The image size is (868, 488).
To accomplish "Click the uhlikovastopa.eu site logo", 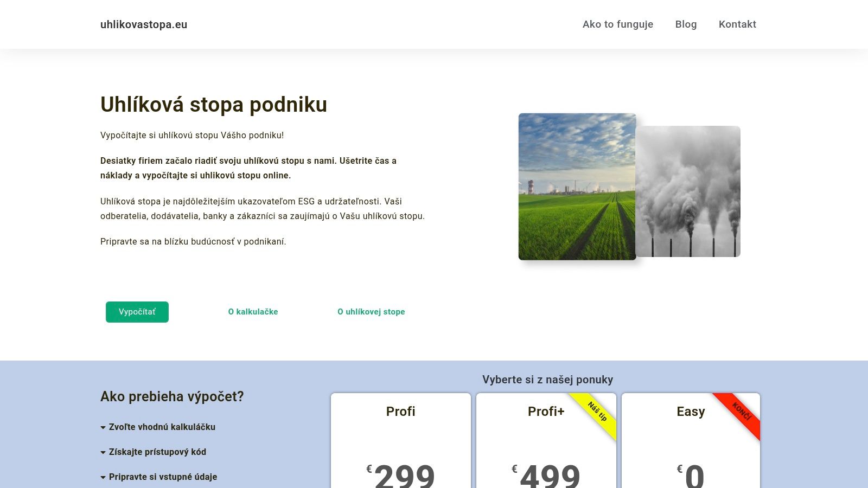I will point(143,24).
